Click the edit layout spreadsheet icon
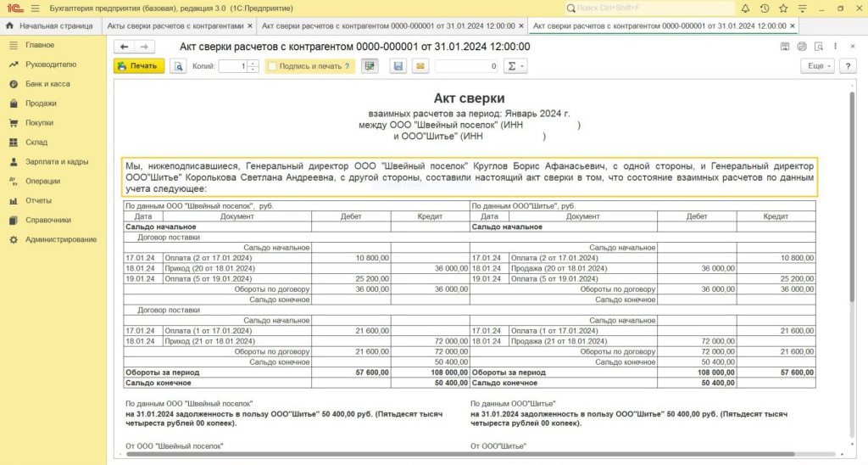 [370, 66]
